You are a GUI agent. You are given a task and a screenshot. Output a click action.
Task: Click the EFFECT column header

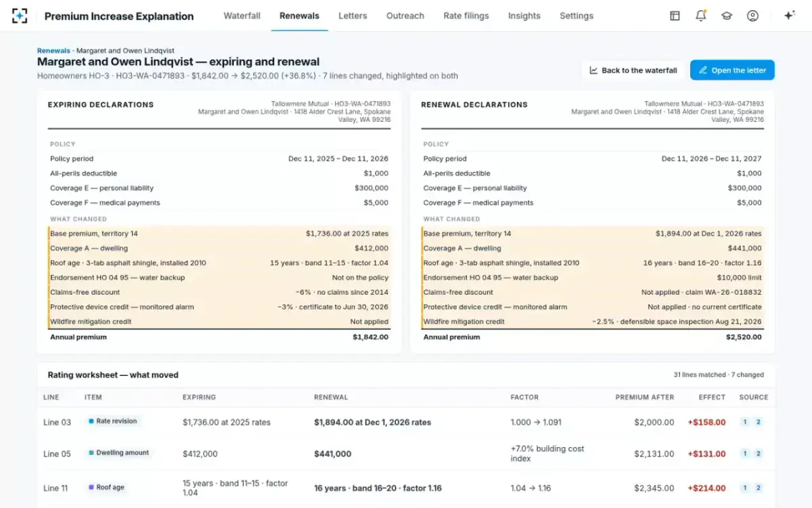(712, 398)
